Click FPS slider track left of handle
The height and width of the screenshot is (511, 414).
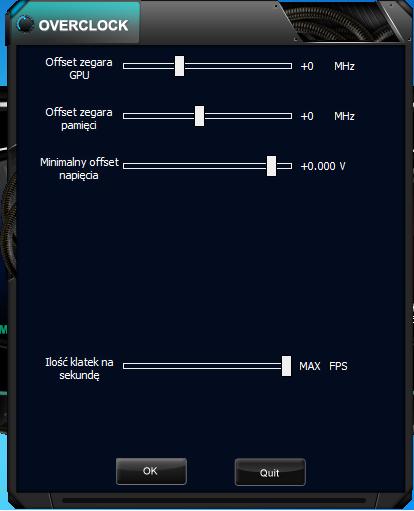point(202,366)
